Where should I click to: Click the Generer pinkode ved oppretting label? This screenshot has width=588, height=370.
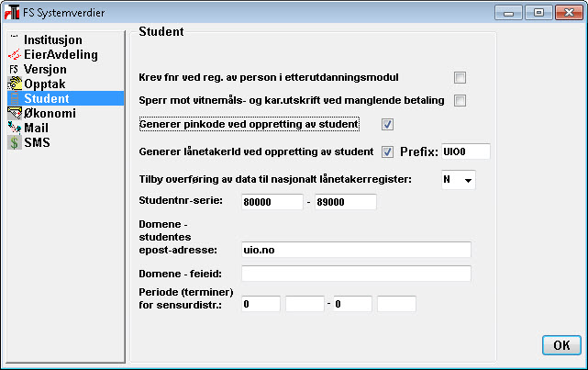click(x=249, y=124)
